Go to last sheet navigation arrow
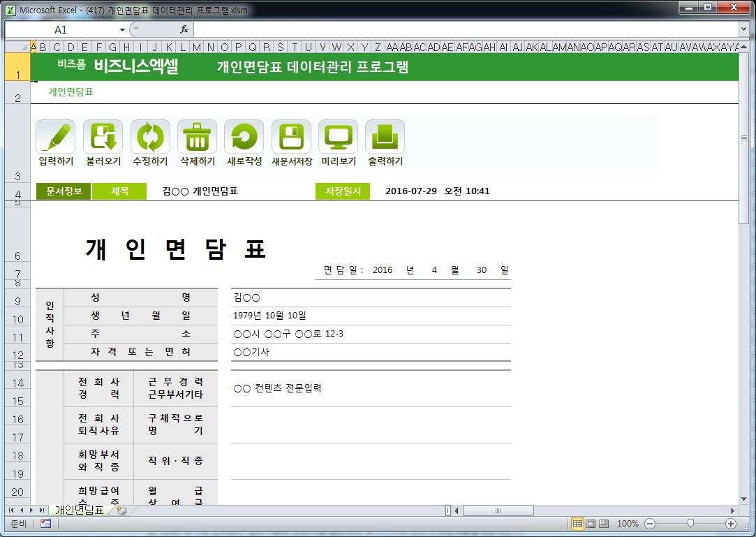This screenshot has width=756, height=537. pos(42,510)
